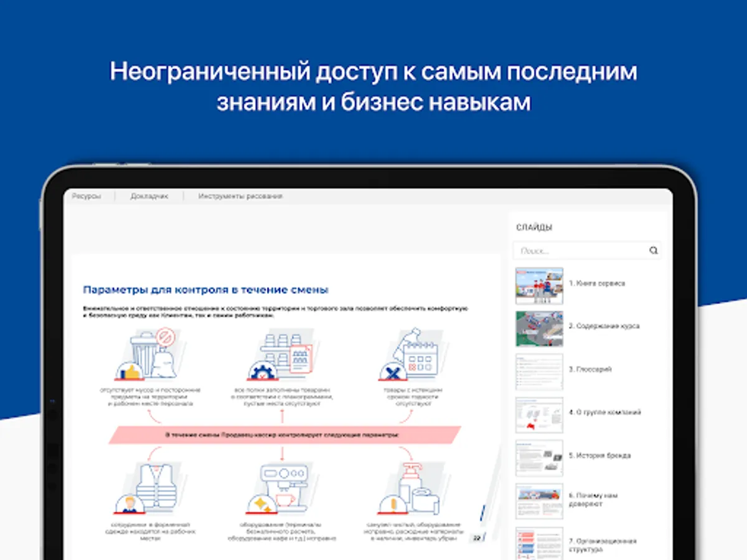Click the caption about товары с истекшим сроком

(413, 396)
